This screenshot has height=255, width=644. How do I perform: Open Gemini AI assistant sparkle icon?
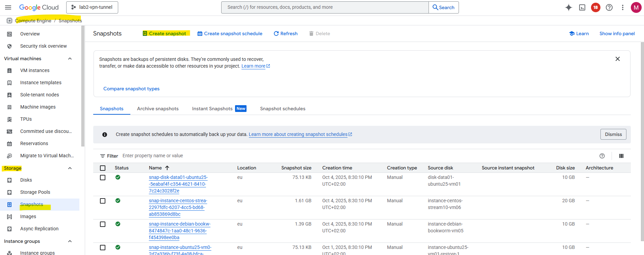(x=569, y=7)
